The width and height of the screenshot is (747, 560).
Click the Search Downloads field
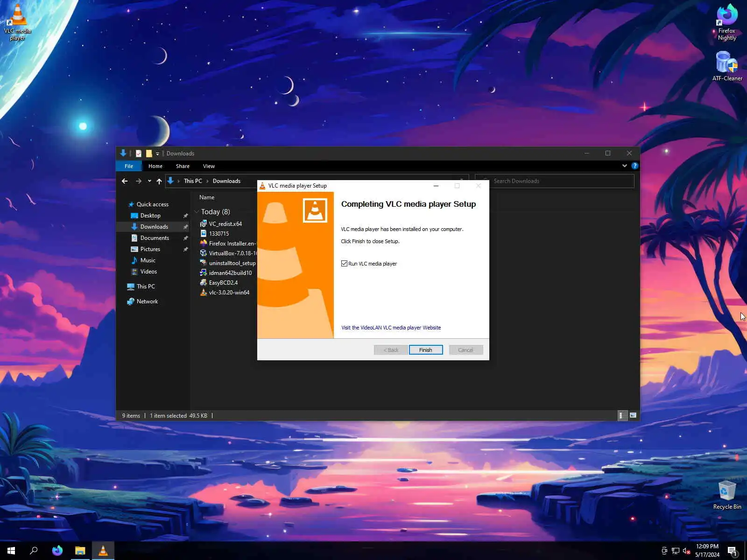[x=555, y=181]
